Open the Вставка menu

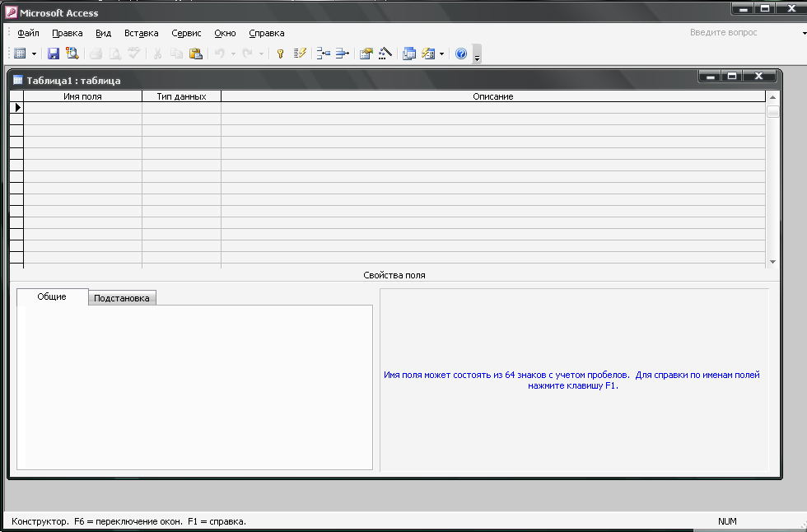click(142, 33)
